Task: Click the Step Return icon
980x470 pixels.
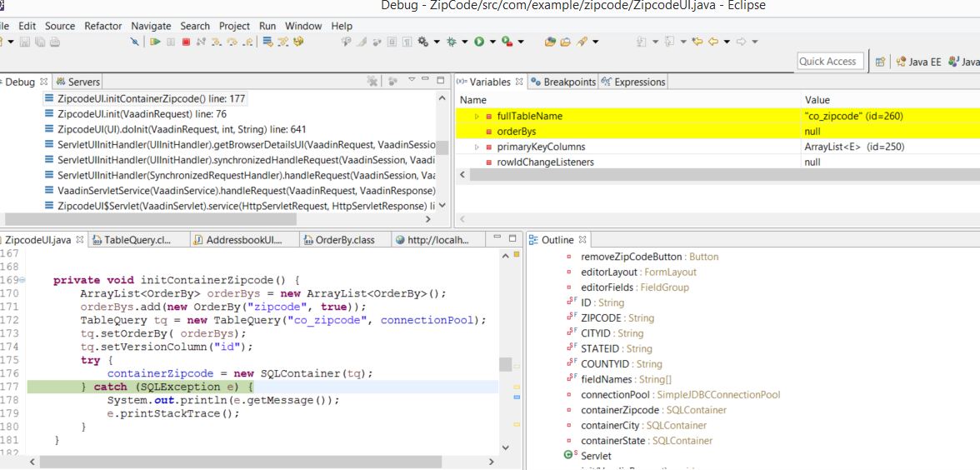Action: pyautogui.click(x=247, y=42)
